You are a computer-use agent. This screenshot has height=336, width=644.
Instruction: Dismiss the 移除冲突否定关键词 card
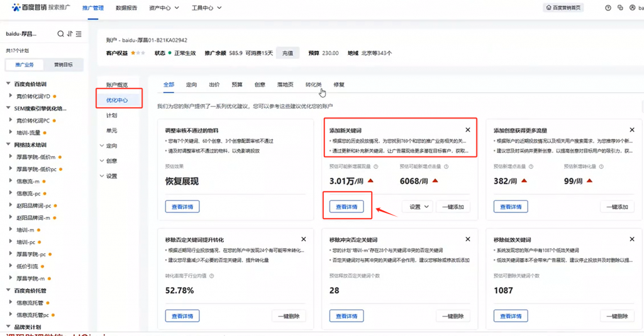click(468, 239)
